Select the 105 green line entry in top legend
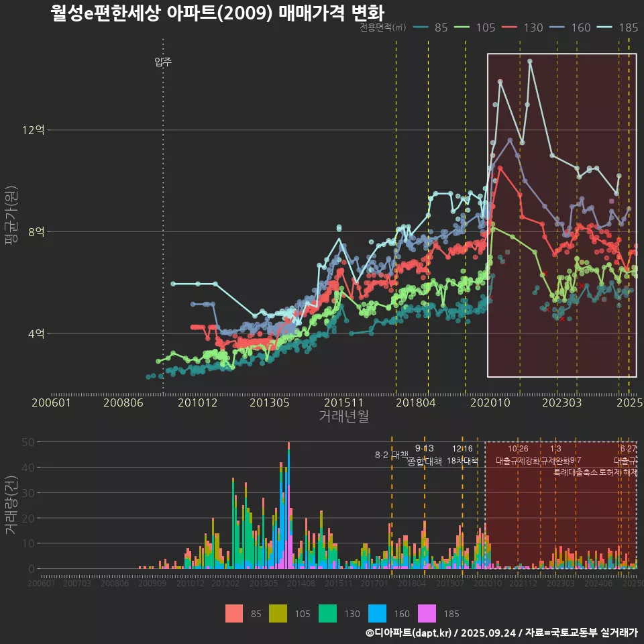644x644 pixels. [475, 28]
